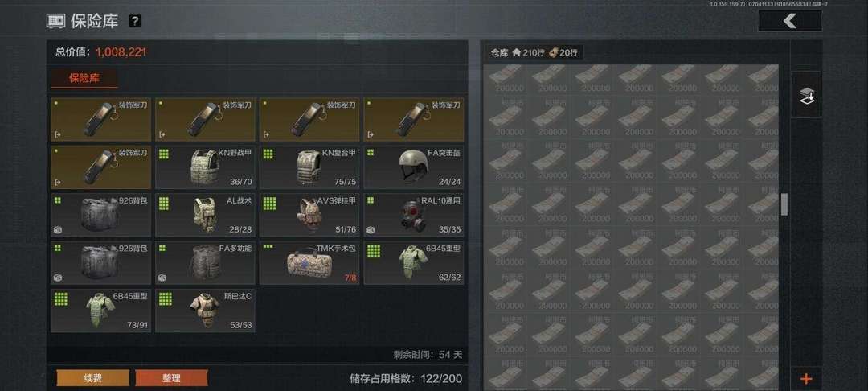The width and height of the screenshot is (868, 391).
Task: Select the TMK手术包 surgical kit item
Action: [x=309, y=262]
